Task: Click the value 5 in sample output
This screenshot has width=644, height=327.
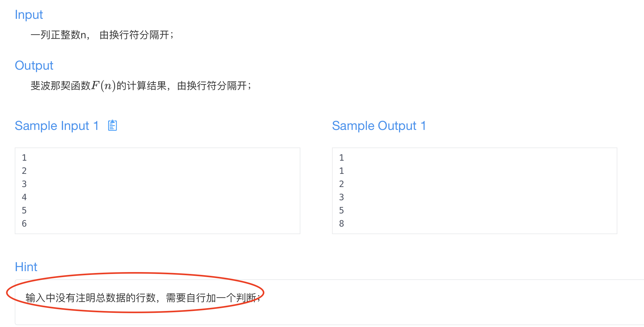Action: click(x=341, y=210)
